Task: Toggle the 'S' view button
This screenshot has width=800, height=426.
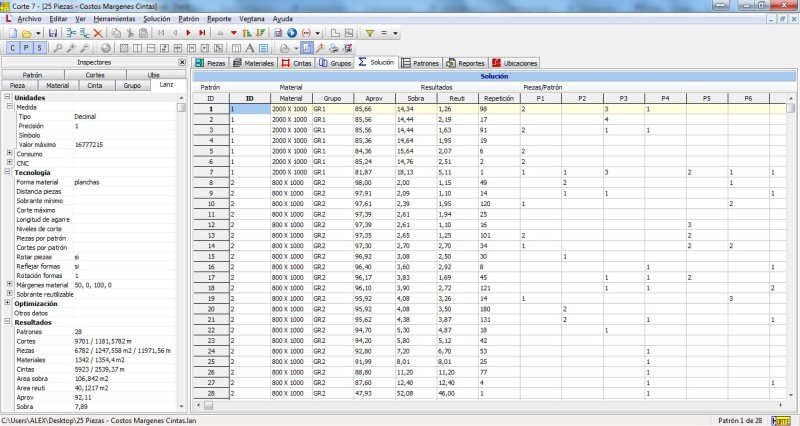Action: pos(38,47)
